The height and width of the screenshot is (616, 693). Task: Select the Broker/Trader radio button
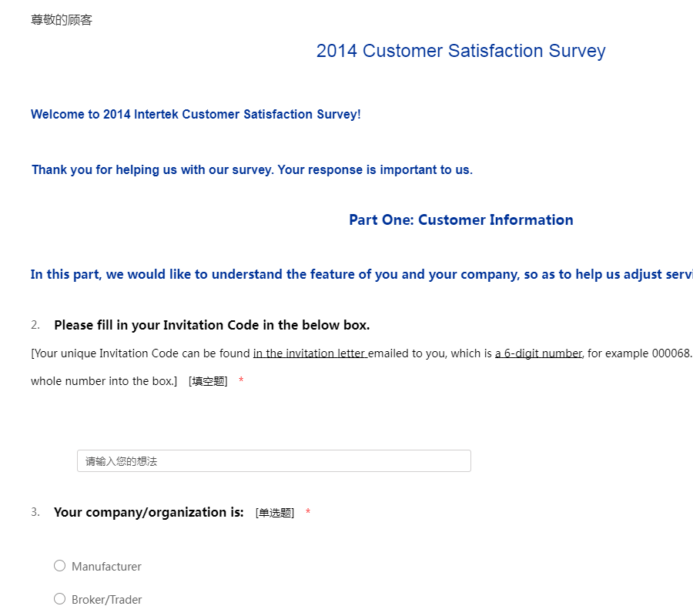(x=60, y=599)
